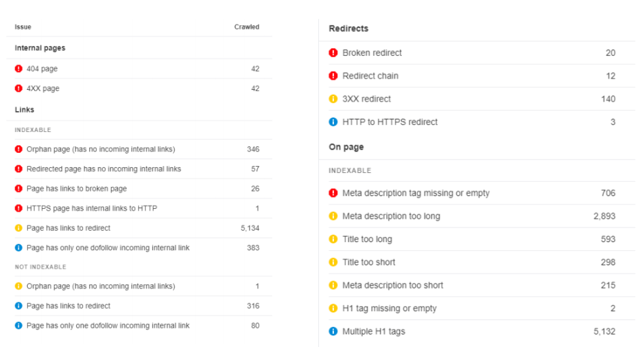
Task: Click the 2,893 count for Meta description too long
Action: point(604,216)
